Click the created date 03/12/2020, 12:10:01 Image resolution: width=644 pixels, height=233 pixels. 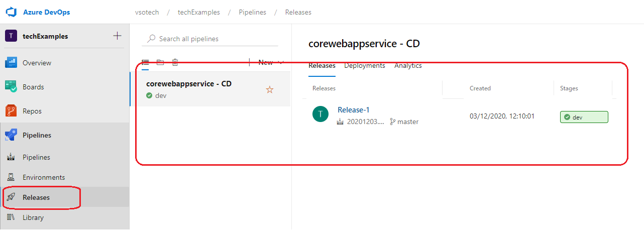tap(502, 116)
